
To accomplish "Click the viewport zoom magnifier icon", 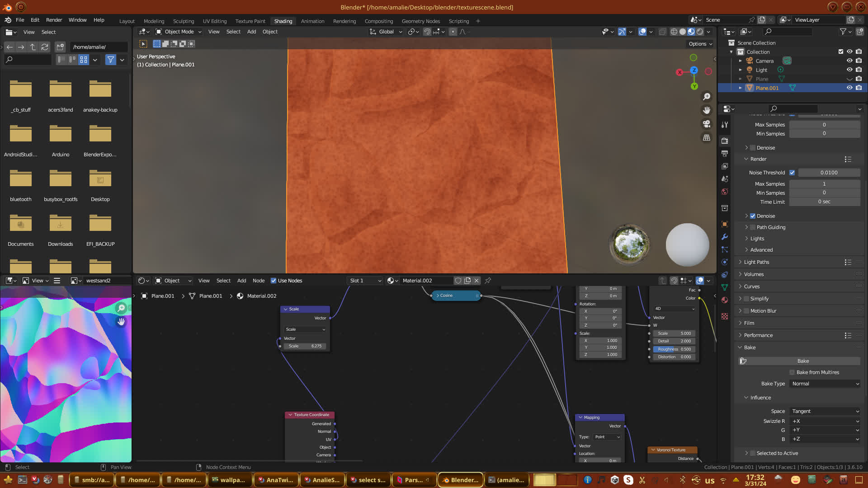I will (707, 97).
